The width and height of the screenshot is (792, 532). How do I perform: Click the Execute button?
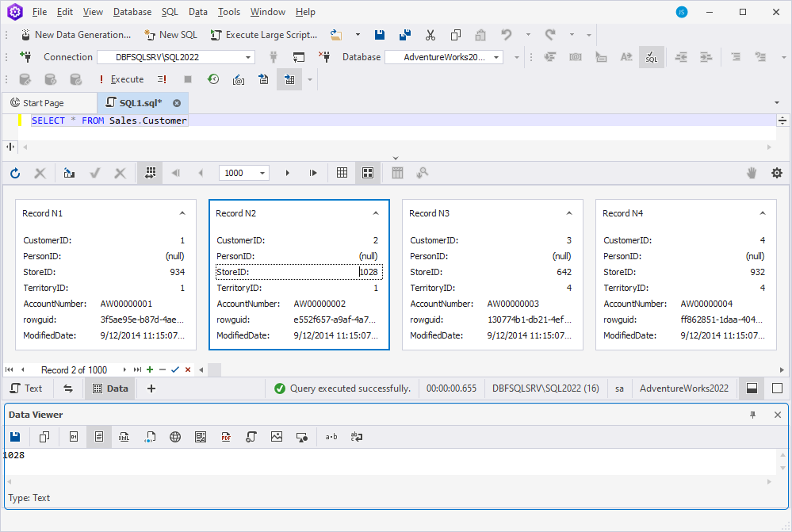[x=121, y=79]
